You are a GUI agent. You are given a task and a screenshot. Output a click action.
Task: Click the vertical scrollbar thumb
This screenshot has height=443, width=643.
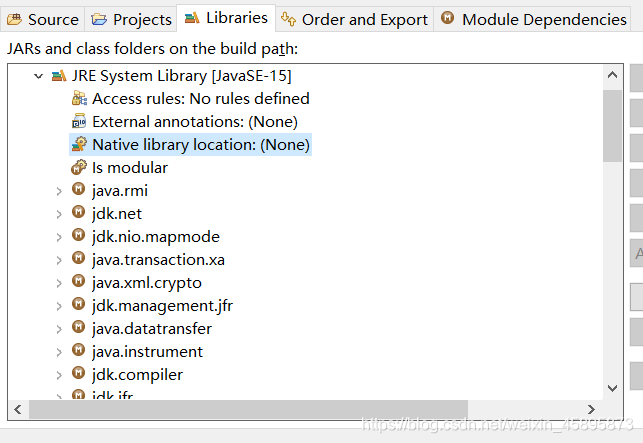(x=612, y=126)
